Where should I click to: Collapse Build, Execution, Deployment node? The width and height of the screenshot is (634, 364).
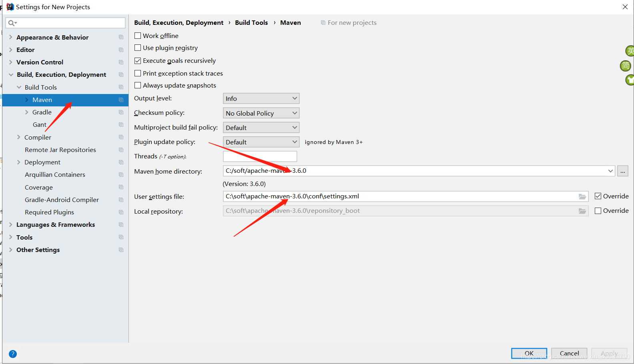click(11, 74)
